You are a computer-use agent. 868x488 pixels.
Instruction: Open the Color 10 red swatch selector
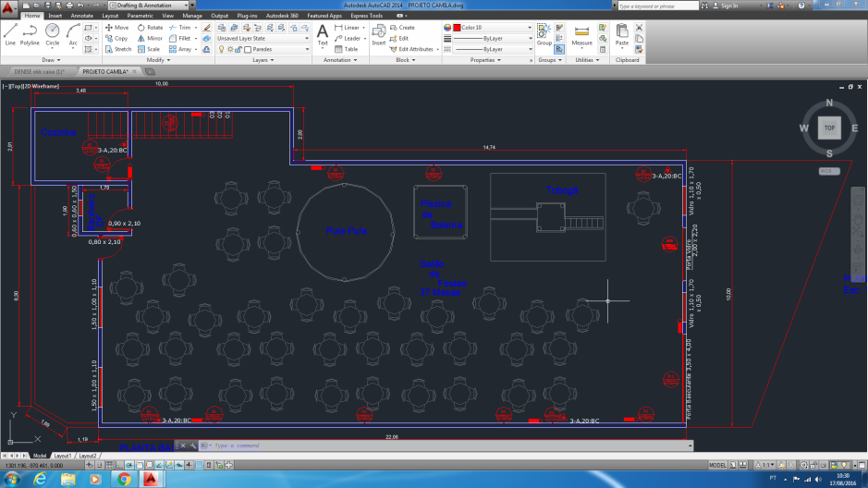point(491,28)
